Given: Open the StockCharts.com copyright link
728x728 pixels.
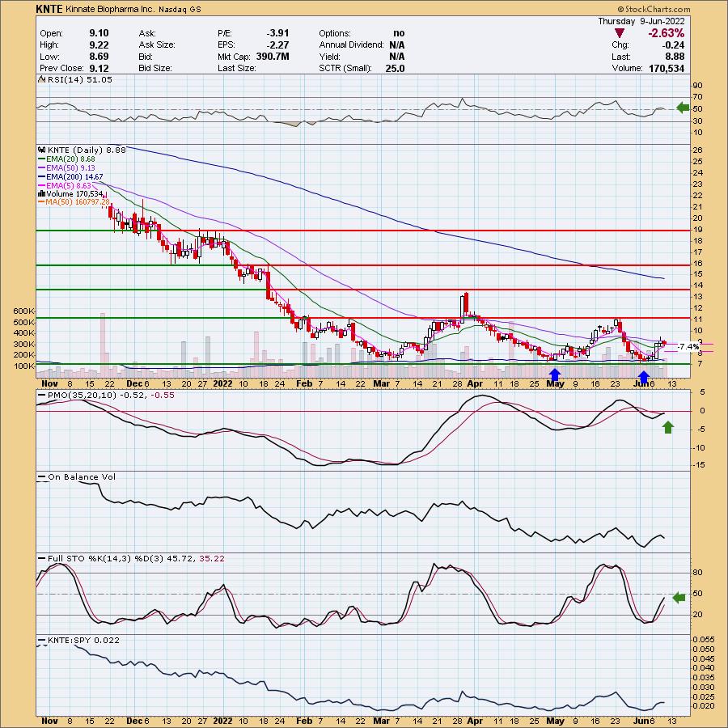Looking at the screenshot, I should tap(654, 9).
